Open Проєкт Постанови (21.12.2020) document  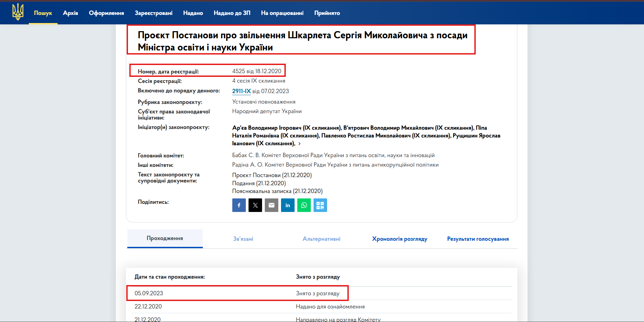(272, 175)
